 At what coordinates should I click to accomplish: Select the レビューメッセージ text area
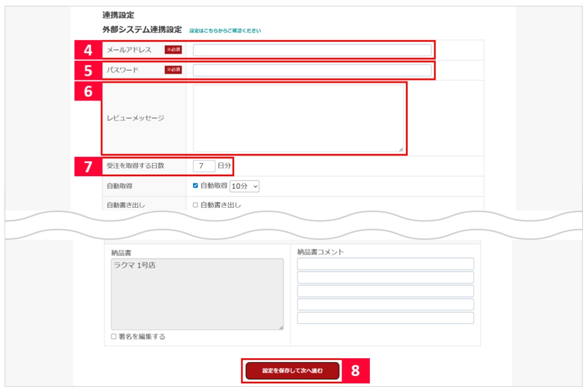click(x=298, y=118)
